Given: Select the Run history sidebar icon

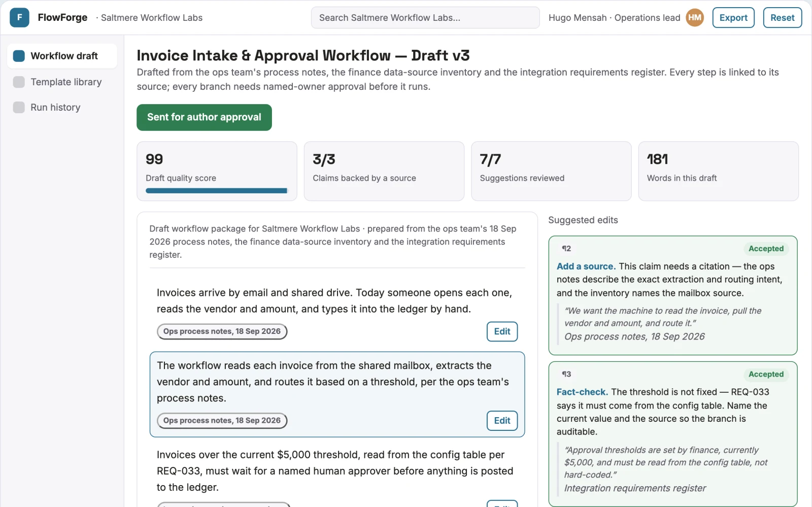Looking at the screenshot, I should (19, 108).
